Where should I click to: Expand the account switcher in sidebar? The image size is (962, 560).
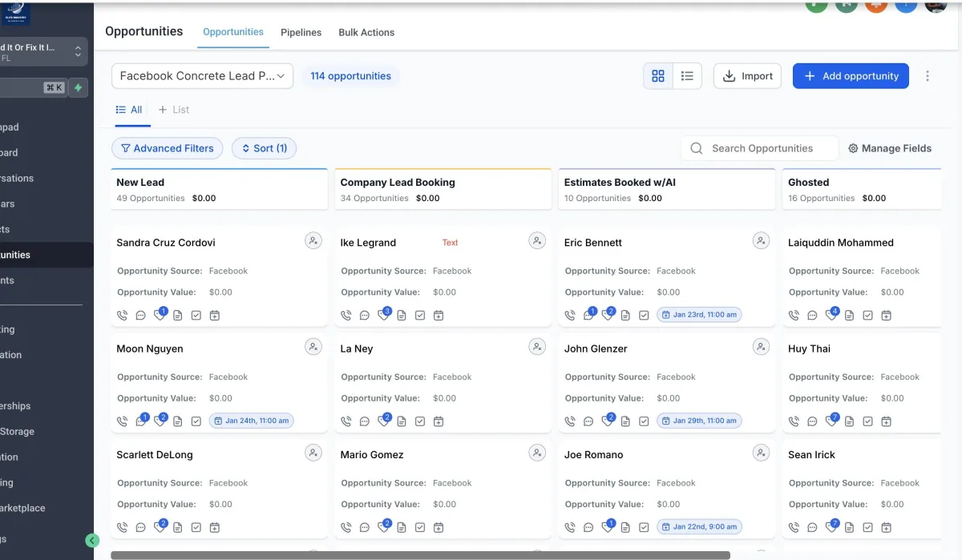pos(78,52)
